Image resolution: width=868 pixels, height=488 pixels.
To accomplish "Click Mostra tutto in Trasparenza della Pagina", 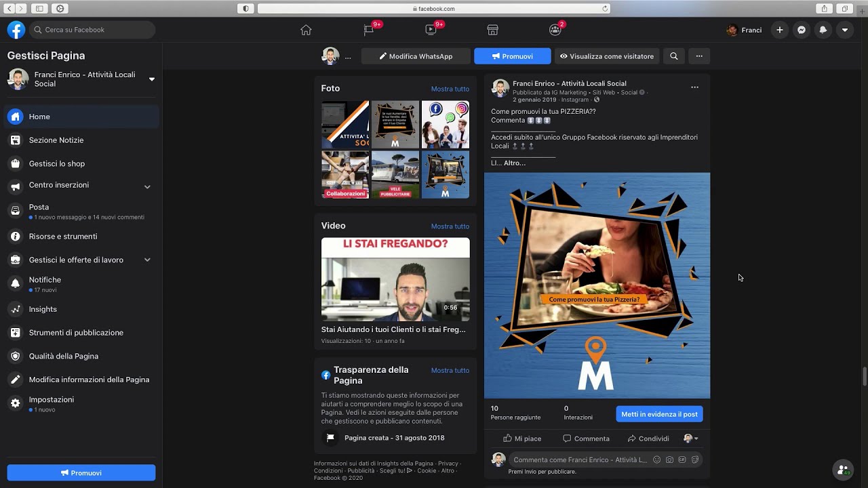I will click(x=450, y=371).
